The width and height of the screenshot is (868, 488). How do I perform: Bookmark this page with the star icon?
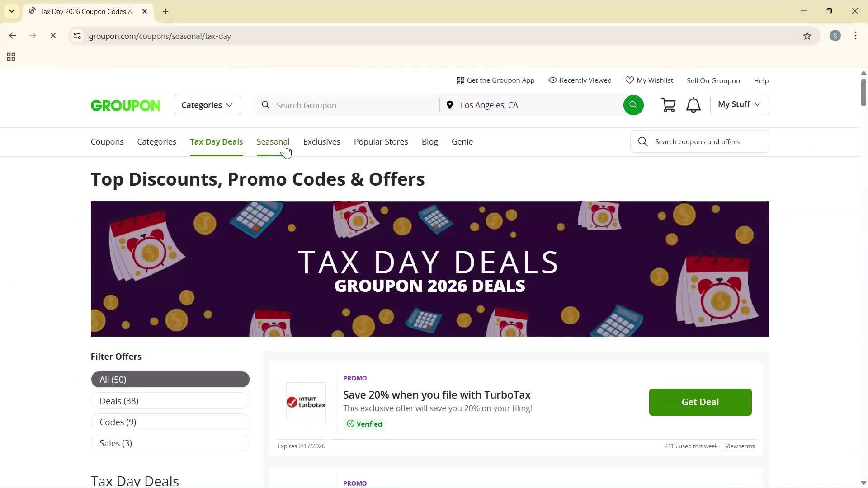[x=807, y=36]
